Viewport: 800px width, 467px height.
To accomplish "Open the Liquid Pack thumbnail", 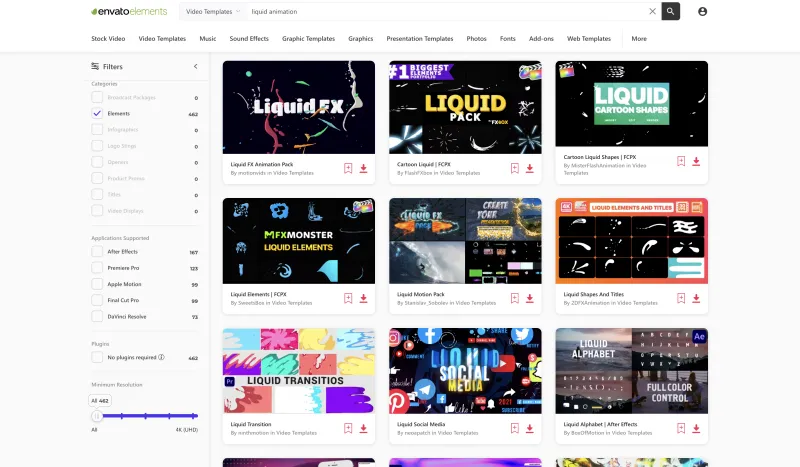I will [x=465, y=107].
